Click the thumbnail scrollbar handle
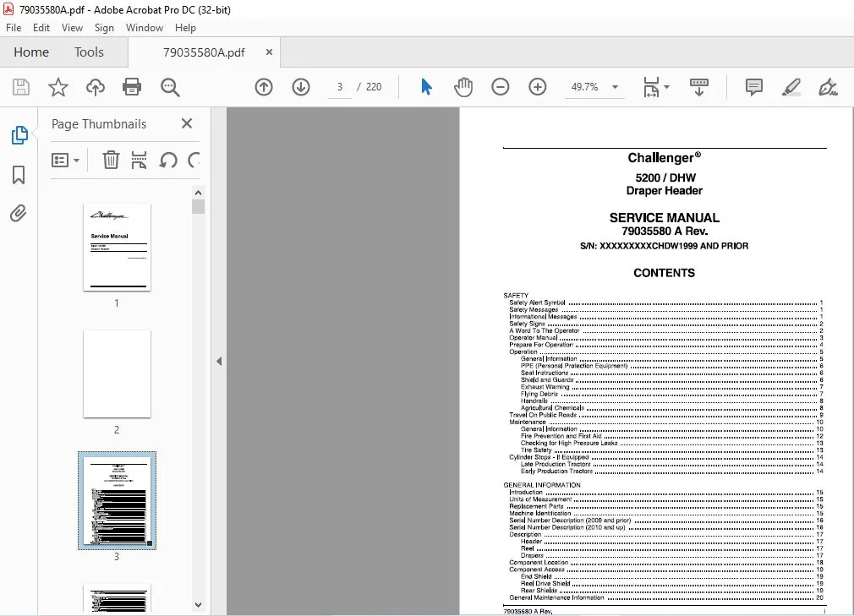The height and width of the screenshot is (616, 854). [x=198, y=207]
